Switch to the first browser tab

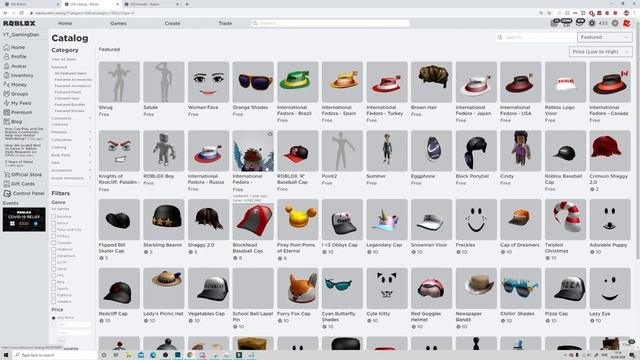pos(31,4)
